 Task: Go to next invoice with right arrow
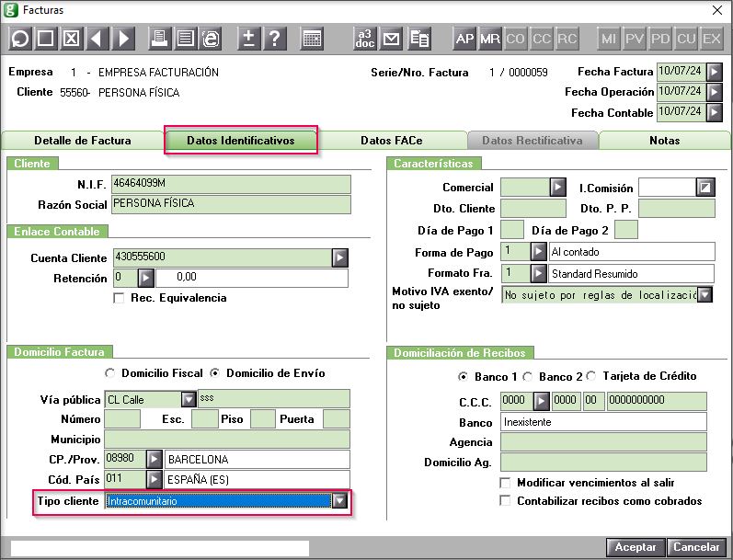[123, 39]
